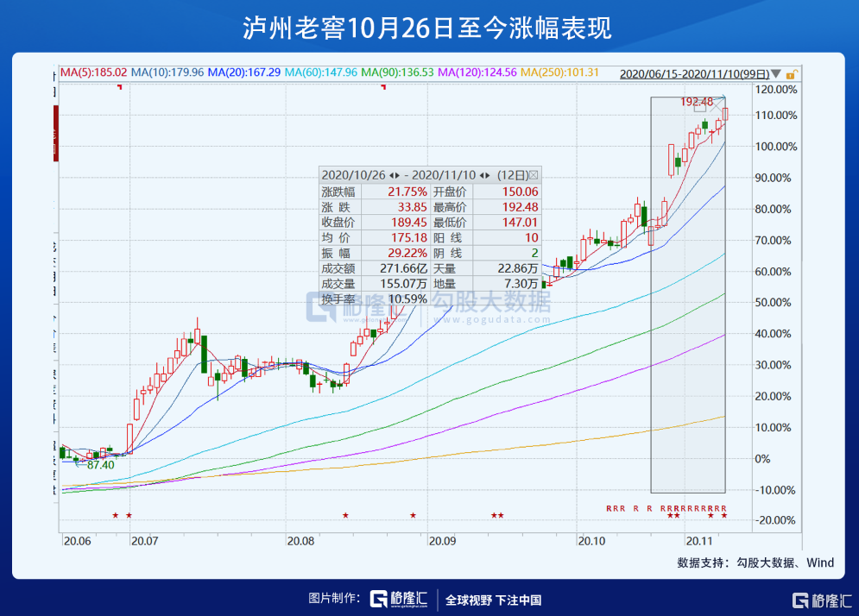Step the 2020/11/10 end date arrows
The width and height of the screenshot is (859, 616).
pyautogui.click(x=484, y=174)
